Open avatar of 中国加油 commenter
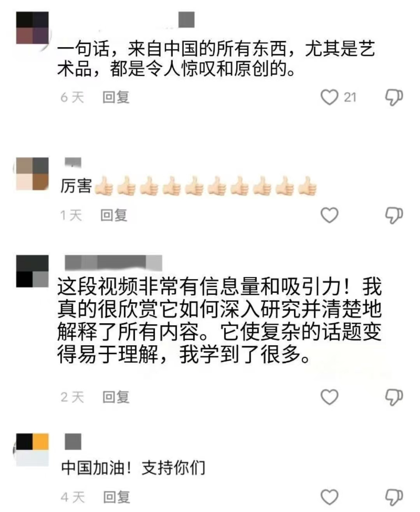 pos(32,449)
